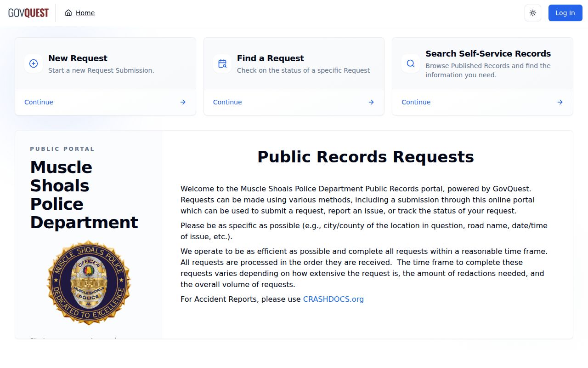
Task: Click the New Request plus-circle icon
Action: point(34,63)
